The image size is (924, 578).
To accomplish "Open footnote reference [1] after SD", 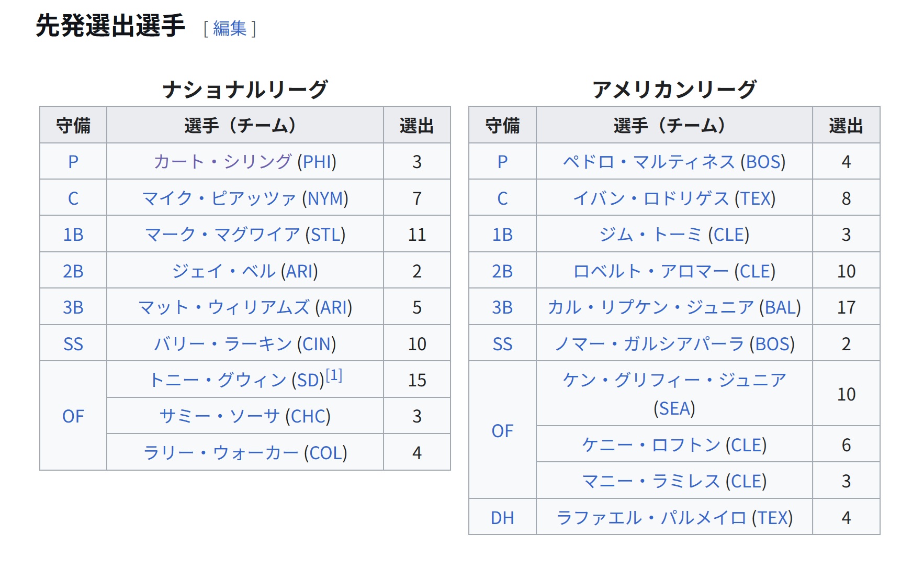I will [334, 375].
